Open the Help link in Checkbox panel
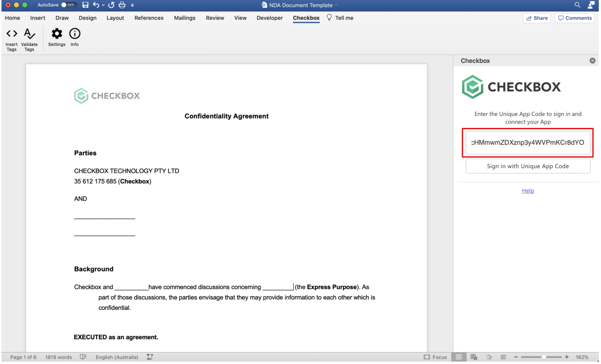The height and width of the screenshot is (364, 601). 528,191
